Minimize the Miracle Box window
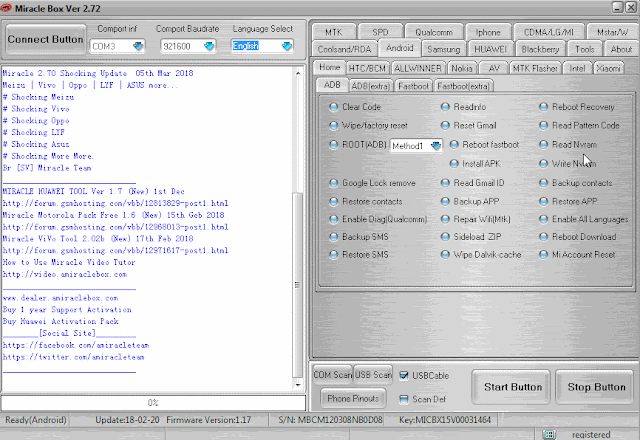 (618, 7)
